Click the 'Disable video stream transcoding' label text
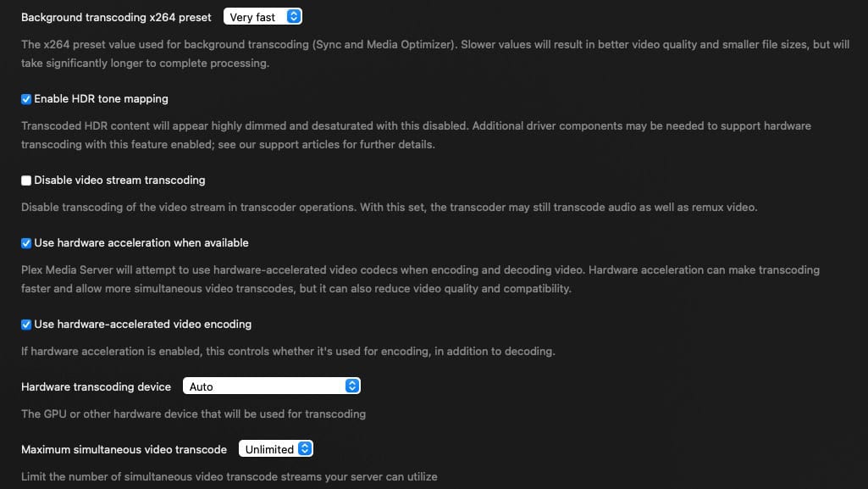 pos(119,180)
